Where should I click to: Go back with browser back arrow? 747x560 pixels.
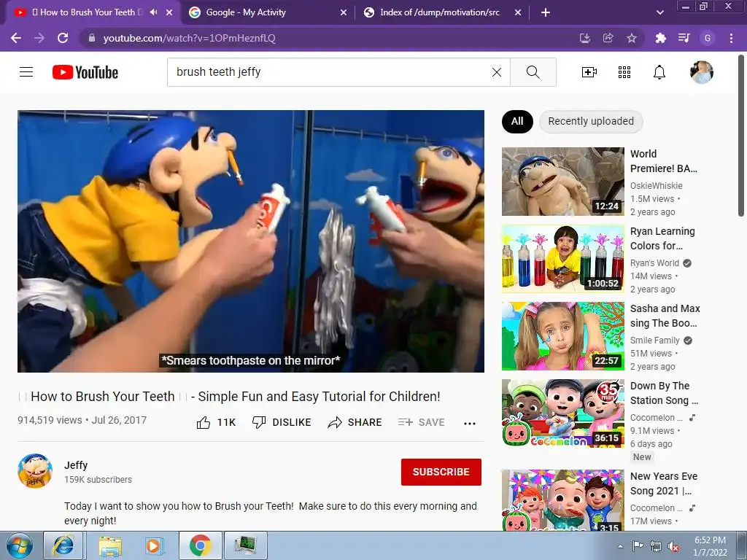click(x=16, y=38)
